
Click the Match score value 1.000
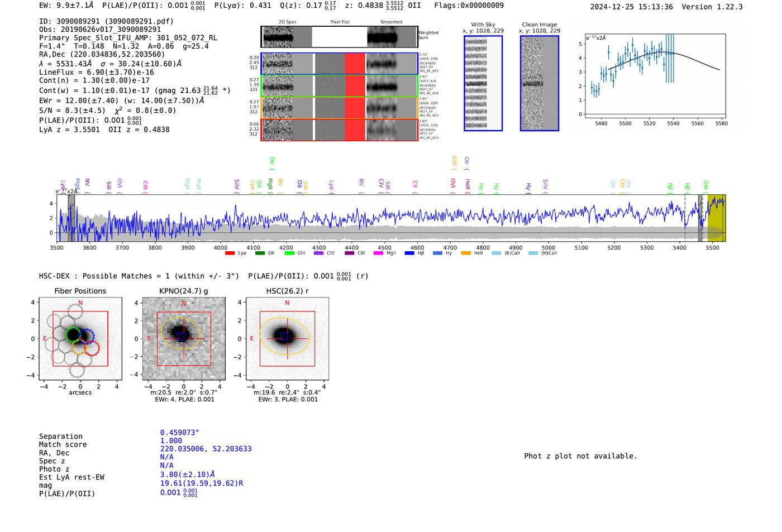pos(171,440)
